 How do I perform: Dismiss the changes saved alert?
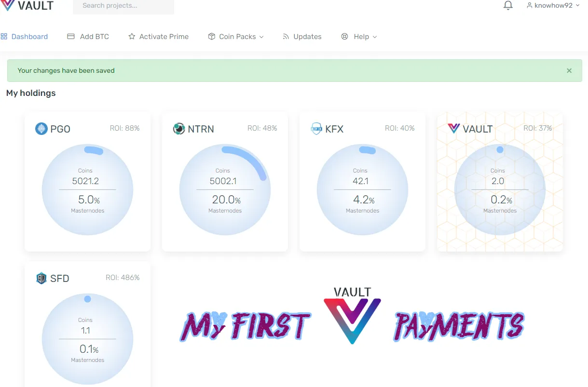coord(569,71)
